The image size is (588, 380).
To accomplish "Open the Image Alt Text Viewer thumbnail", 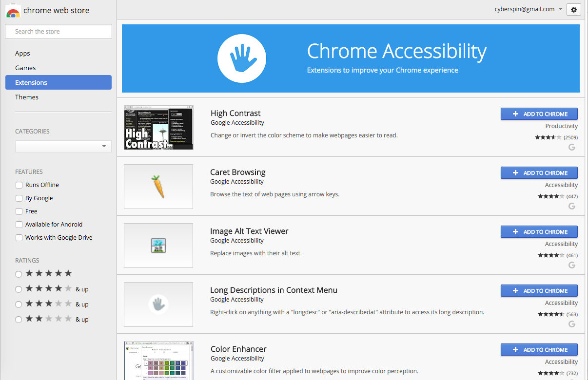I will click(x=158, y=246).
